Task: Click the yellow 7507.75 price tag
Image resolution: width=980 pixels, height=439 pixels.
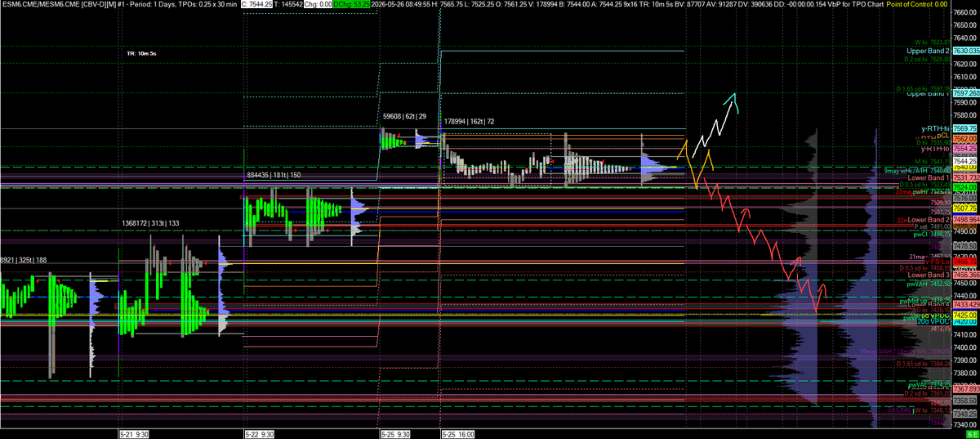Action: [964, 208]
